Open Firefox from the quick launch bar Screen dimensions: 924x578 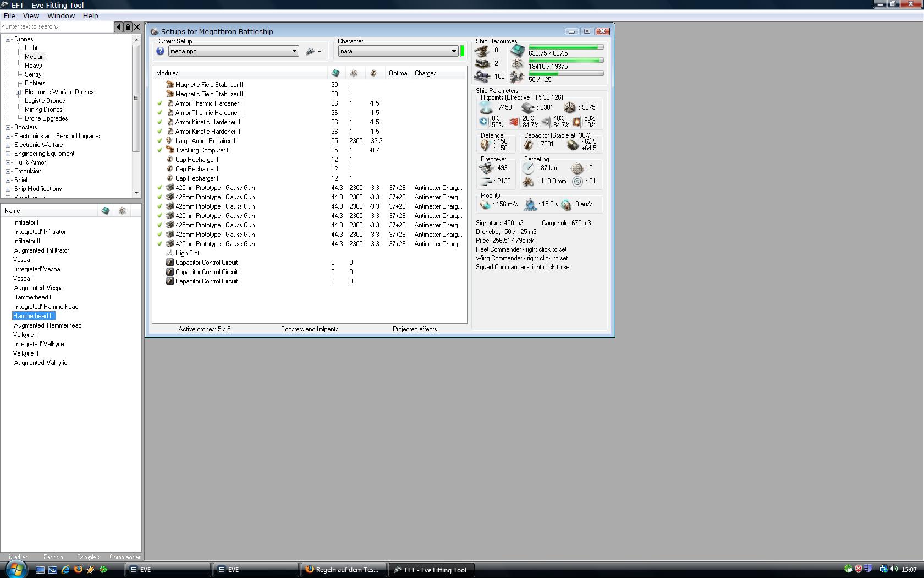click(x=78, y=570)
